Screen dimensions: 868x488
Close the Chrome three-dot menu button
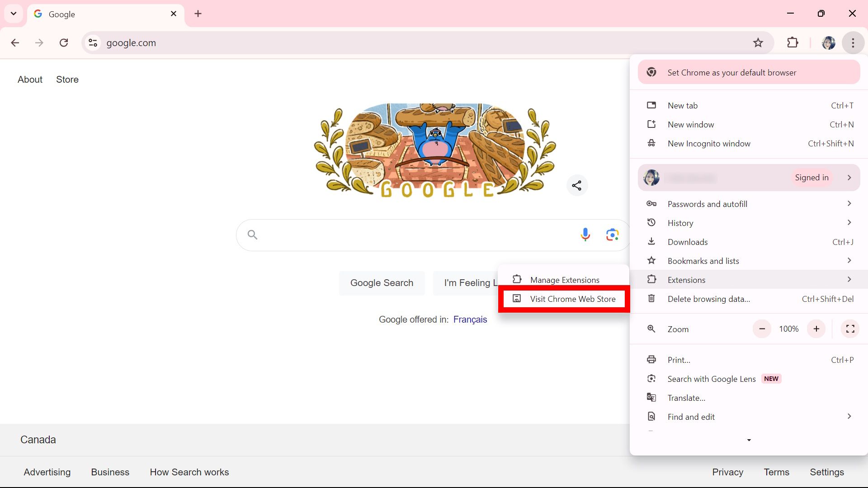[853, 43]
